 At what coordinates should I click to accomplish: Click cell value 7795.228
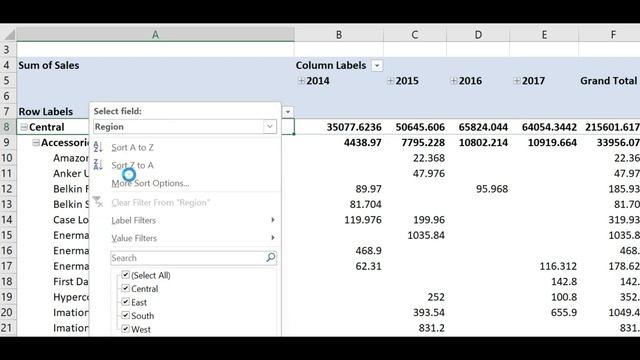tap(423, 142)
